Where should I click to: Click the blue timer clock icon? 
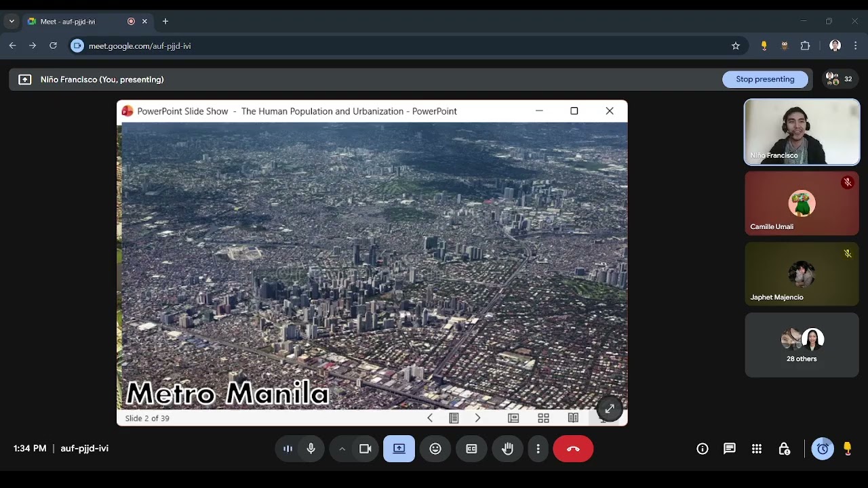[823, 449]
